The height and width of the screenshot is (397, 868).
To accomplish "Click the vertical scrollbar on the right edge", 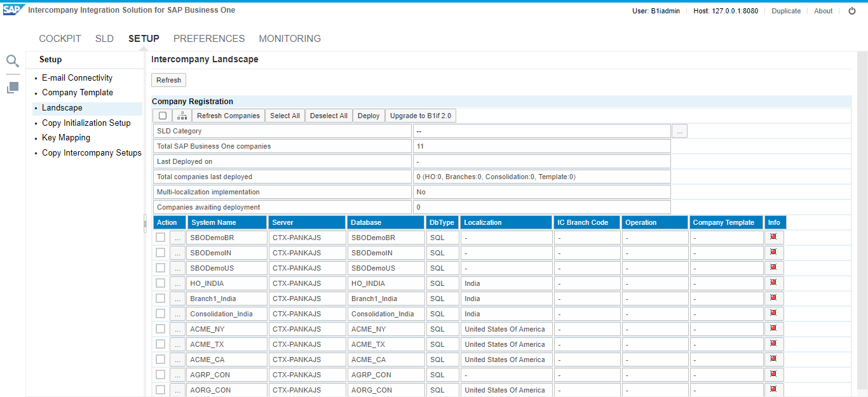I will 862,222.
